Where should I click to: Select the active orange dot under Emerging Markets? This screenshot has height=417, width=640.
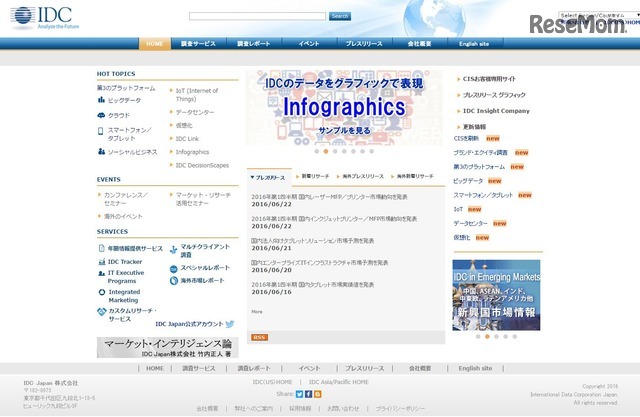[x=487, y=337]
